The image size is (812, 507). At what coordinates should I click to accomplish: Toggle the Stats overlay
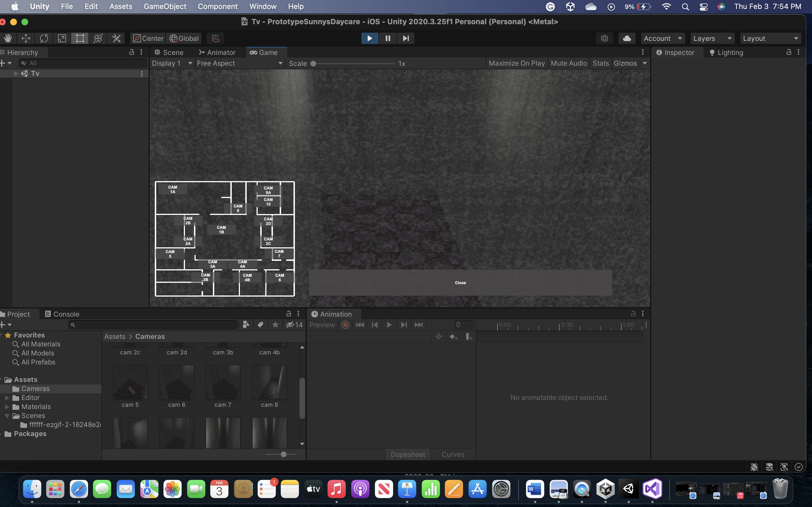coord(600,63)
